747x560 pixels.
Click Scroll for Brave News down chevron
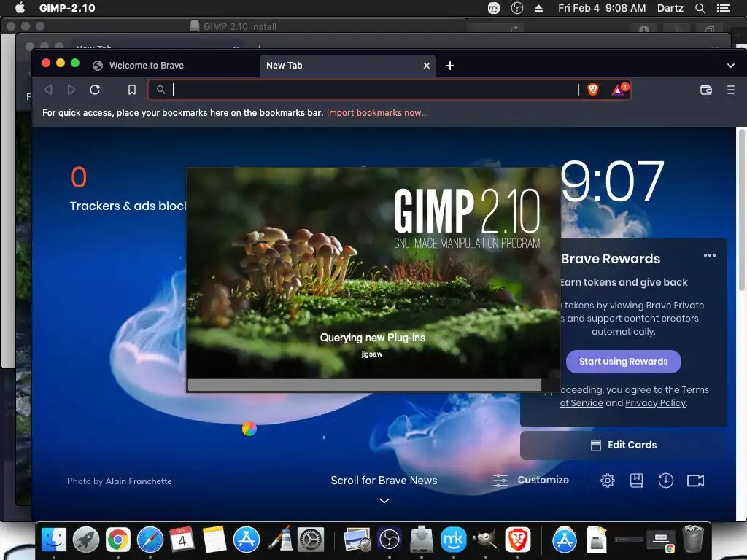click(x=384, y=501)
